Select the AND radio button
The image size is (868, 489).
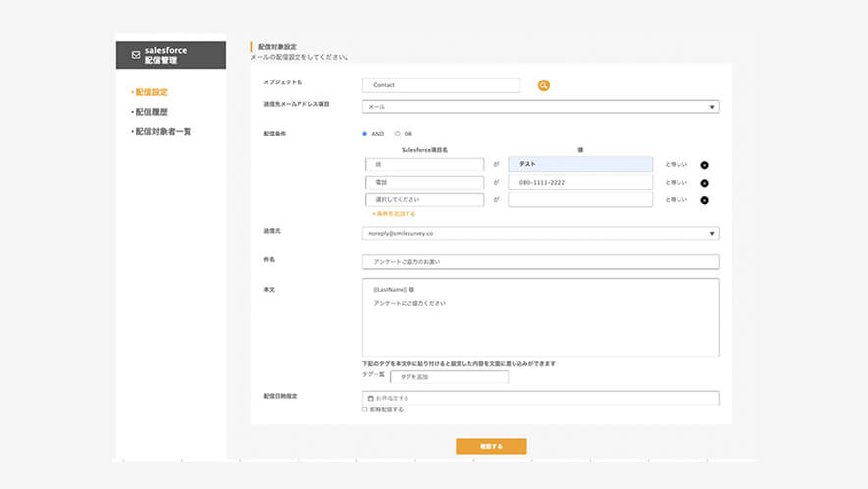pyautogui.click(x=365, y=134)
